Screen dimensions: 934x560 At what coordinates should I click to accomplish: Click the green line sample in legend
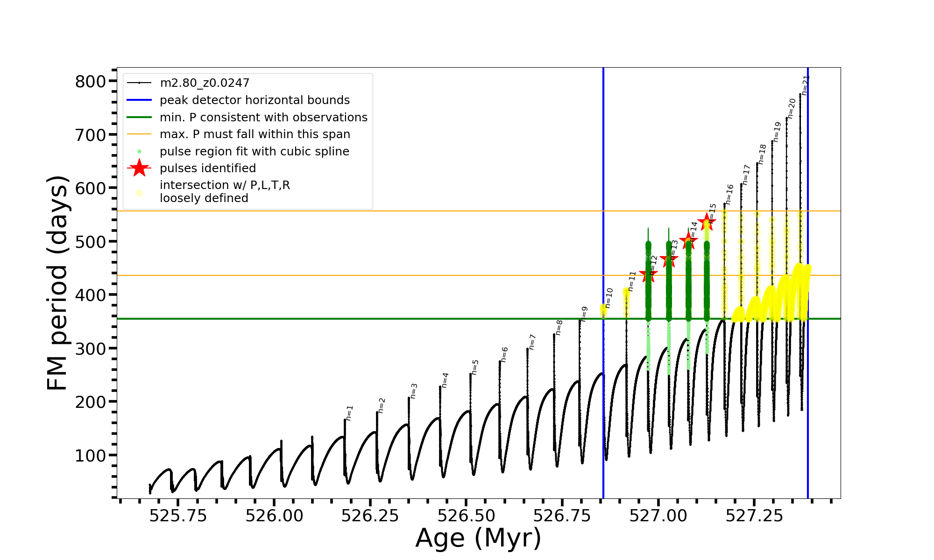click(139, 117)
